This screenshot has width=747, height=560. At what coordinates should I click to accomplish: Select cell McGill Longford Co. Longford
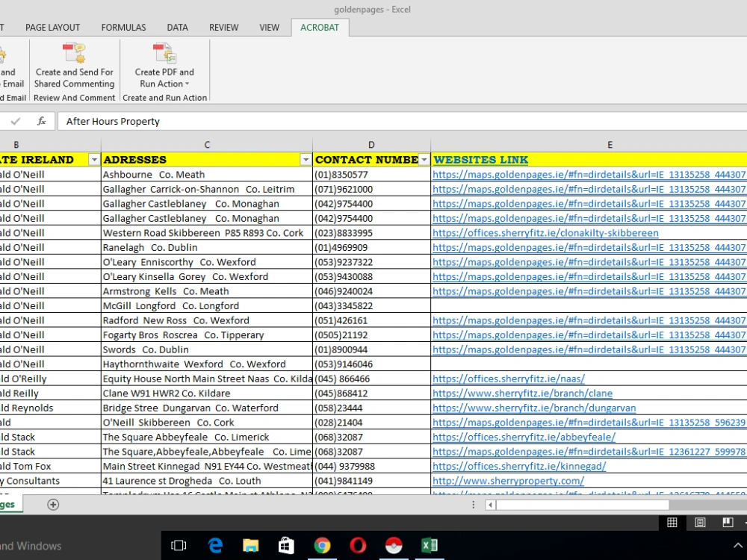point(207,305)
